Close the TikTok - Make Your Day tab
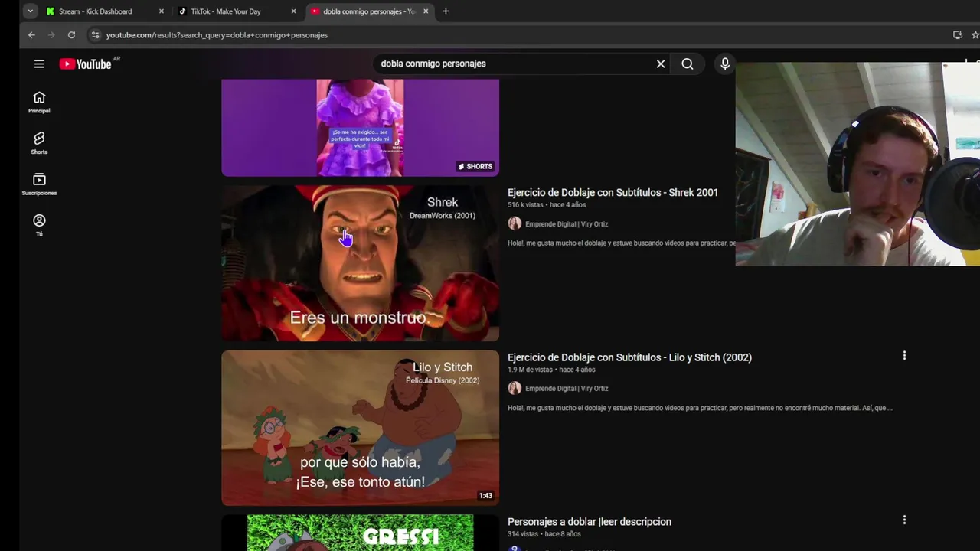 (x=293, y=11)
